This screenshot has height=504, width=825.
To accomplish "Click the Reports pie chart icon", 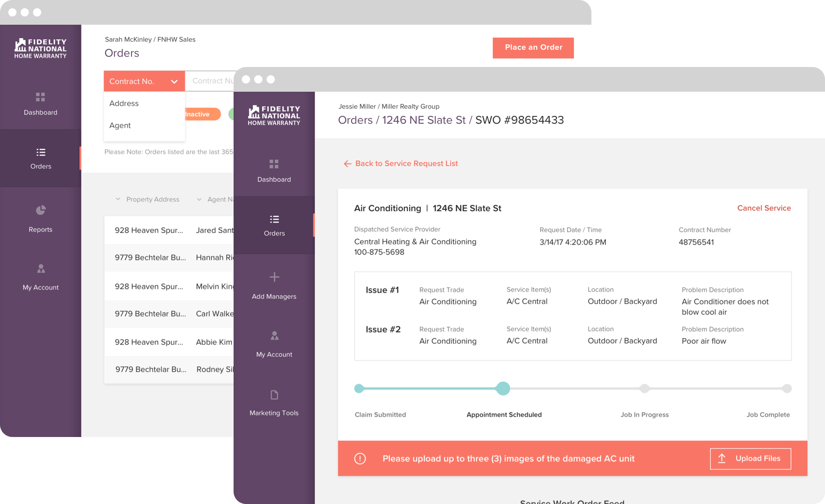I will (41, 210).
